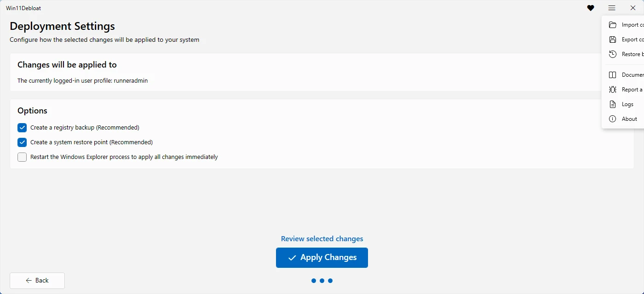Open the Review selected changes link
The image size is (644, 294).
322,239
